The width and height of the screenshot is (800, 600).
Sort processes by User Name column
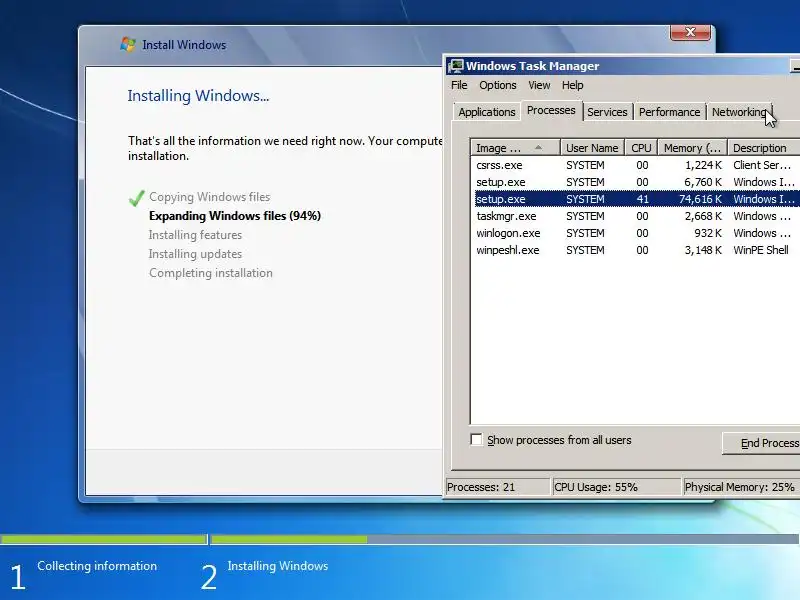pos(592,148)
